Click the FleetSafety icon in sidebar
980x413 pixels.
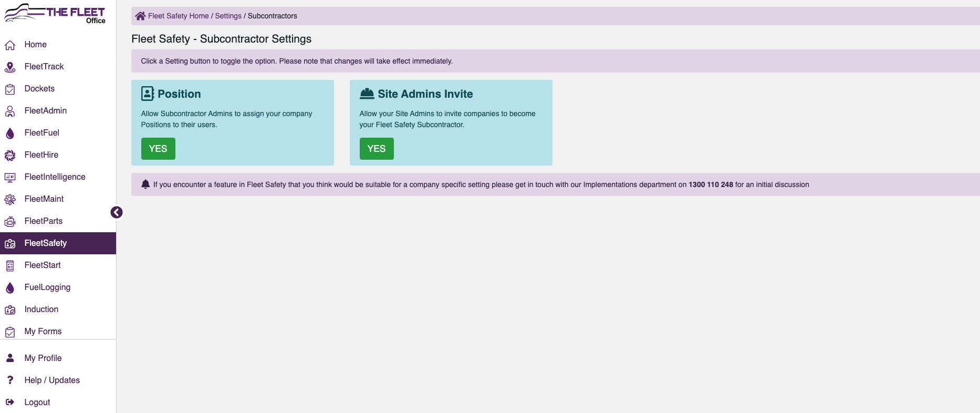10,244
